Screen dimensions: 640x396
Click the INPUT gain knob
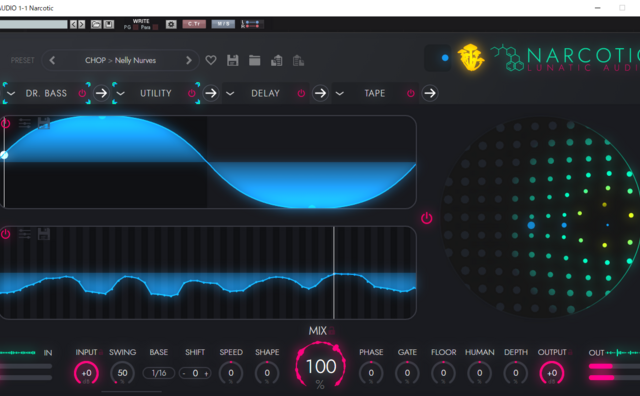(x=86, y=373)
